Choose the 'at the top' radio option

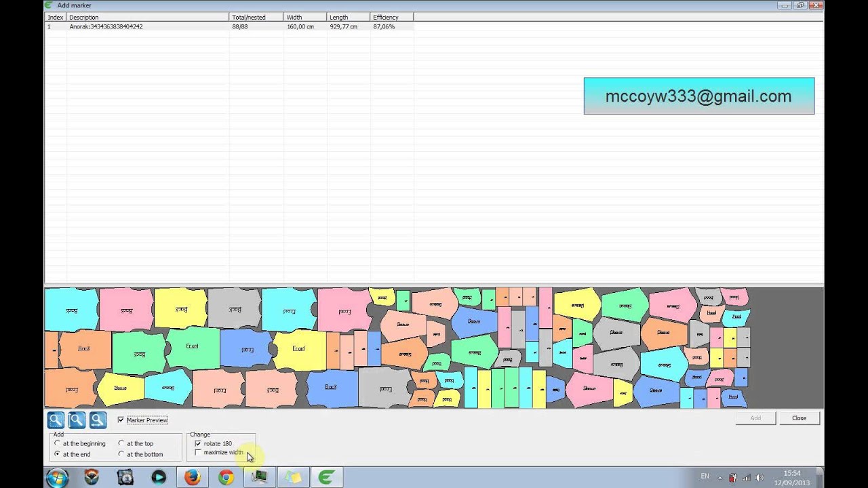(121, 443)
